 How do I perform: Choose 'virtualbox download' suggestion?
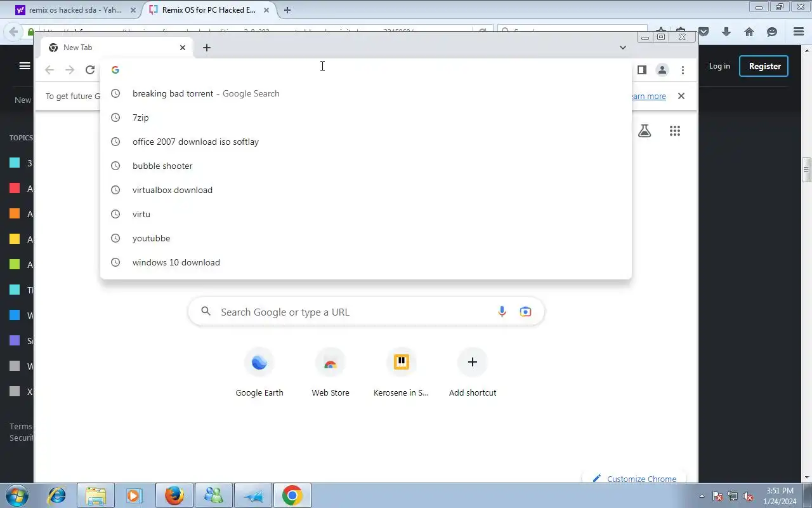click(x=366, y=190)
